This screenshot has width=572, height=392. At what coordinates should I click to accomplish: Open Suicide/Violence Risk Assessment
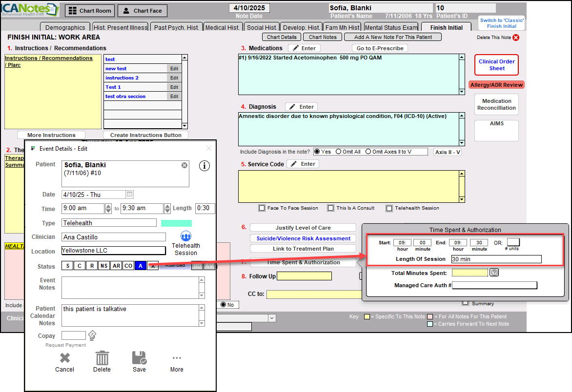(x=303, y=238)
